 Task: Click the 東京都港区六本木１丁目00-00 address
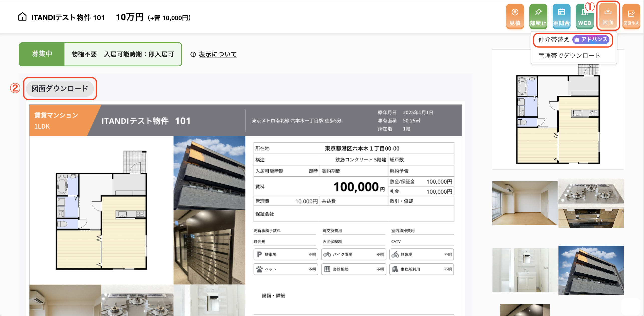(362, 148)
